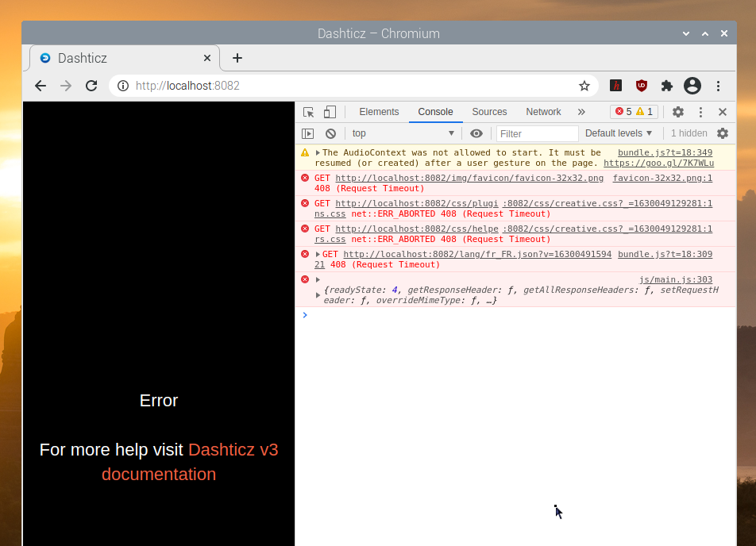Image resolution: width=756 pixels, height=546 pixels.
Task: Reload the Dashticz page
Action: point(91,86)
